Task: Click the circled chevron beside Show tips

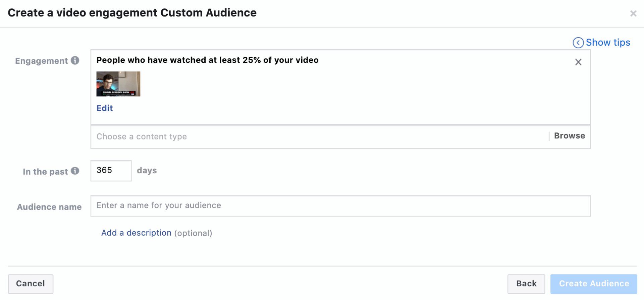Action: point(578,43)
